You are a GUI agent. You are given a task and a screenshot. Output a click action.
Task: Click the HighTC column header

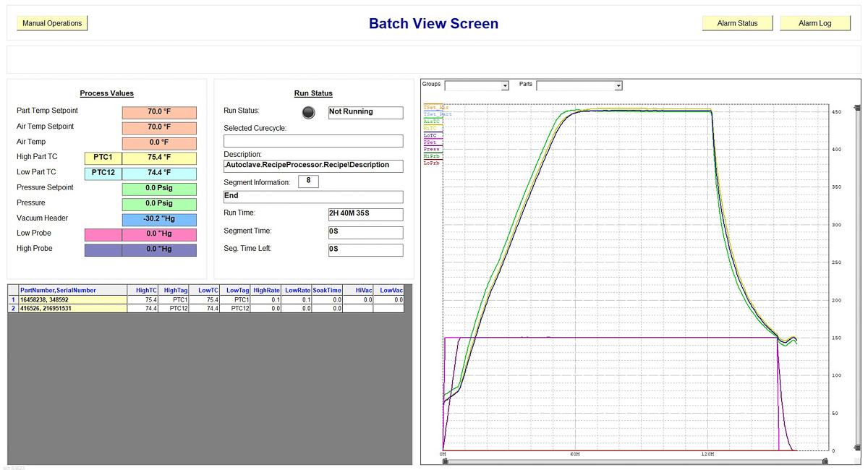click(x=142, y=290)
